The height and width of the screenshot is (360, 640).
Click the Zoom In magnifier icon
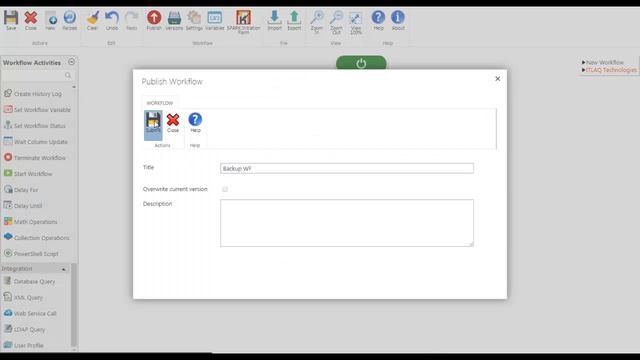tap(317, 22)
